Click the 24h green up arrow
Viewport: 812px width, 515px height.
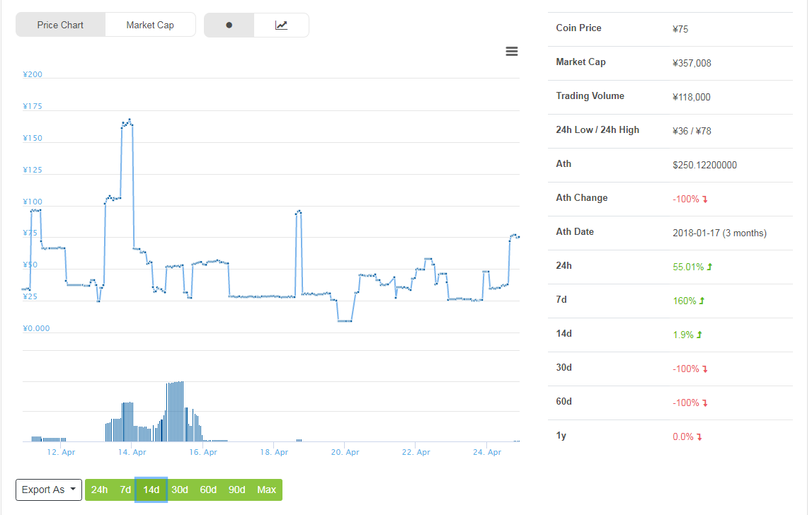tap(710, 267)
